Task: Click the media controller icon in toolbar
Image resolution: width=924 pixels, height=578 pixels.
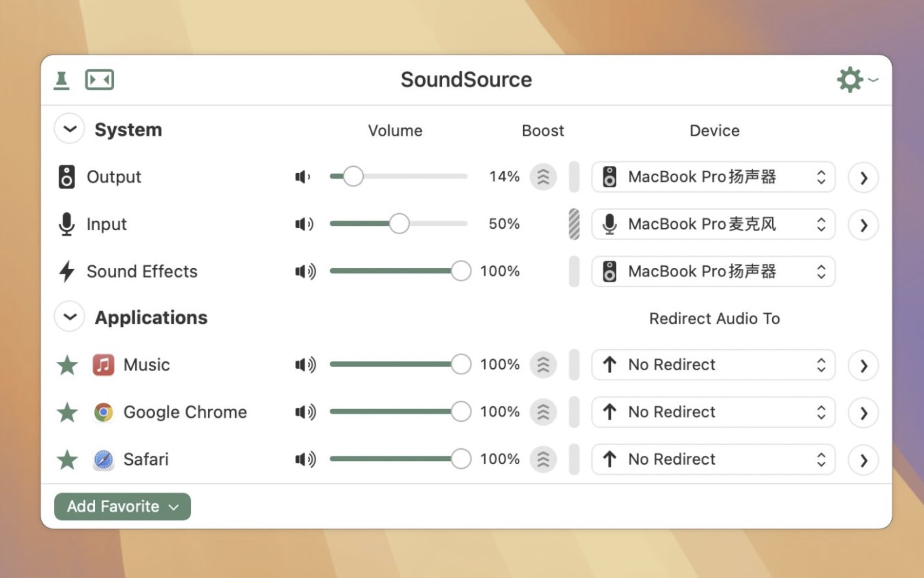Action: pyautogui.click(x=100, y=80)
